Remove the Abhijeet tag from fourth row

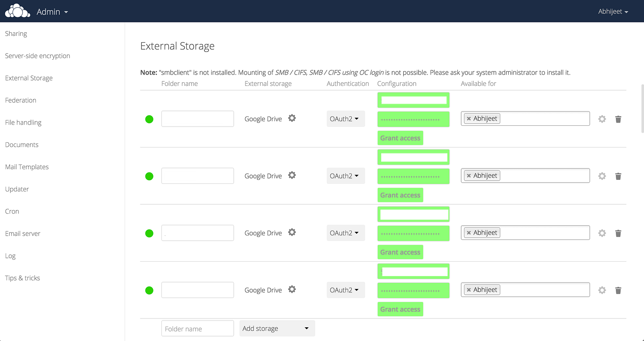point(469,290)
